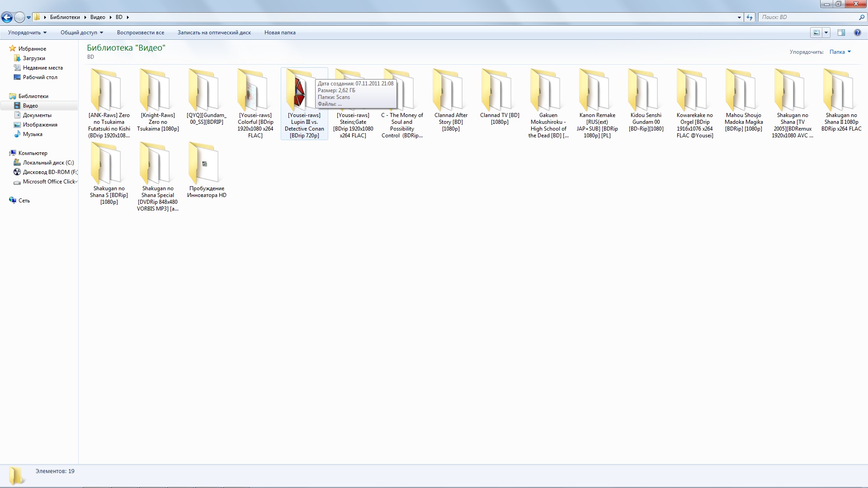Select 'C - The Money of Soul' folder label
Screen dimensions: 868x488
pyautogui.click(x=402, y=125)
